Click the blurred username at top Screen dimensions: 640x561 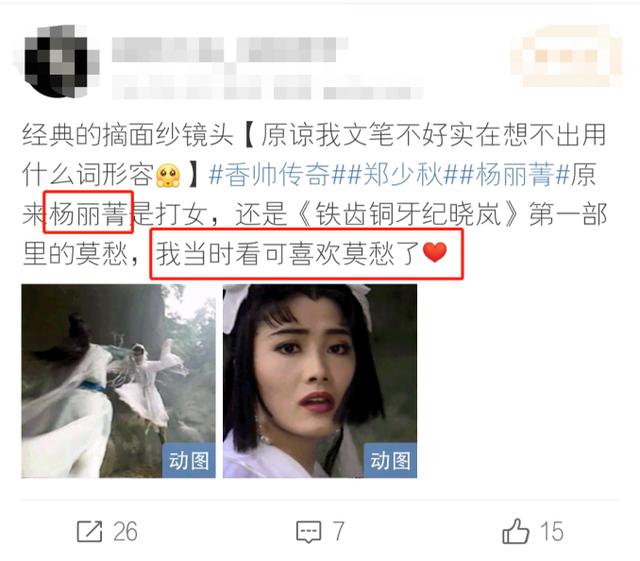230,50
